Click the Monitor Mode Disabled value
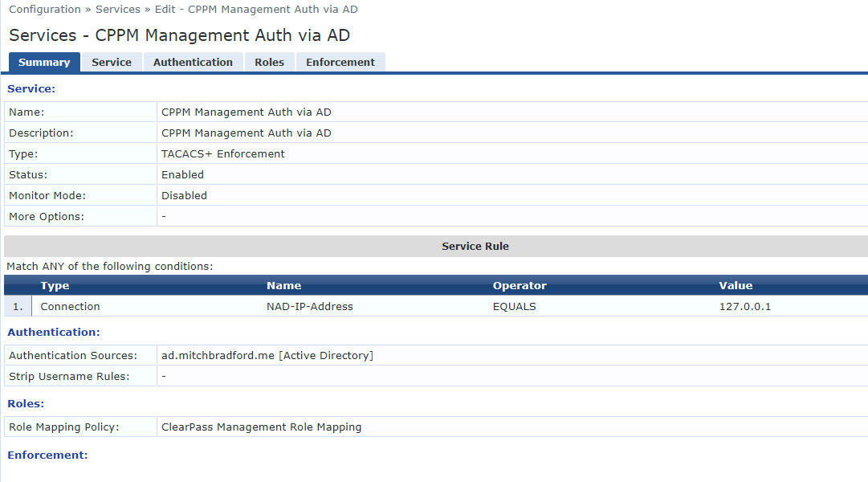The height and width of the screenshot is (482, 868). click(x=185, y=194)
